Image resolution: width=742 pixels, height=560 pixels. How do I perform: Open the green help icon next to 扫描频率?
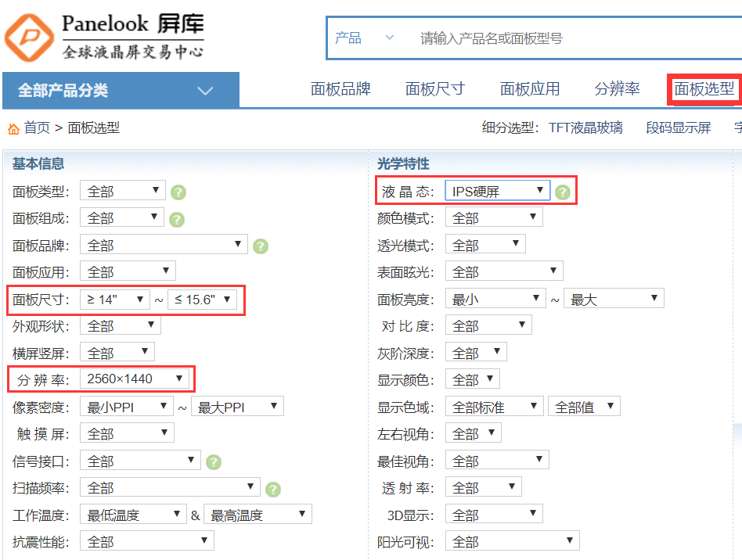(x=273, y=487)
